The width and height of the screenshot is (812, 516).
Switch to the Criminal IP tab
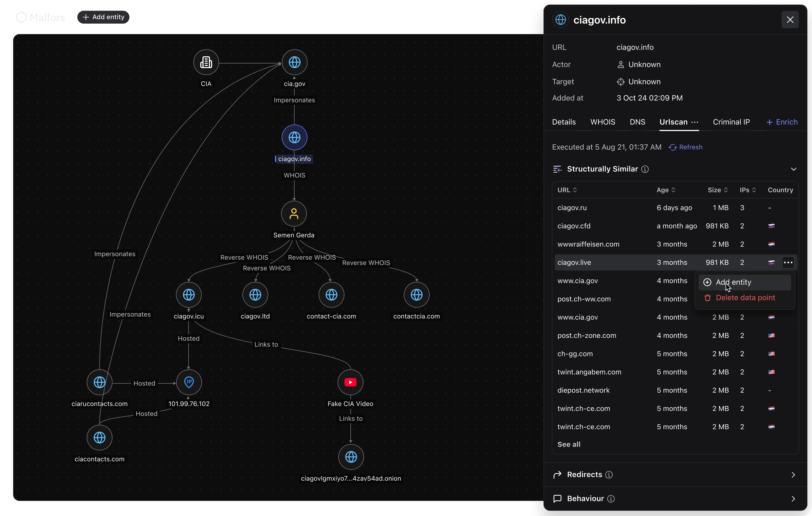[731, 122]
